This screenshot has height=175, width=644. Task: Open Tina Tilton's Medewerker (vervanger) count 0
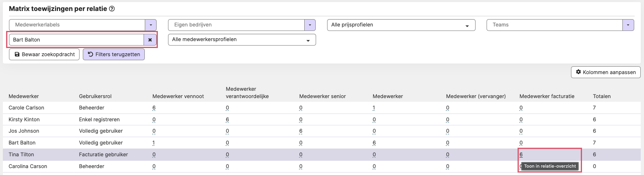tap(448, 155)
